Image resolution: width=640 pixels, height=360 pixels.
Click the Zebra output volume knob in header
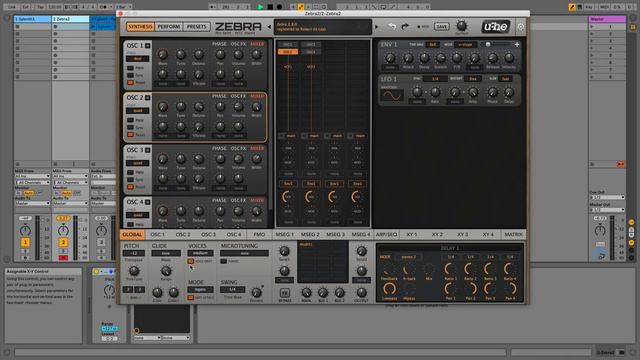(462, 26)
